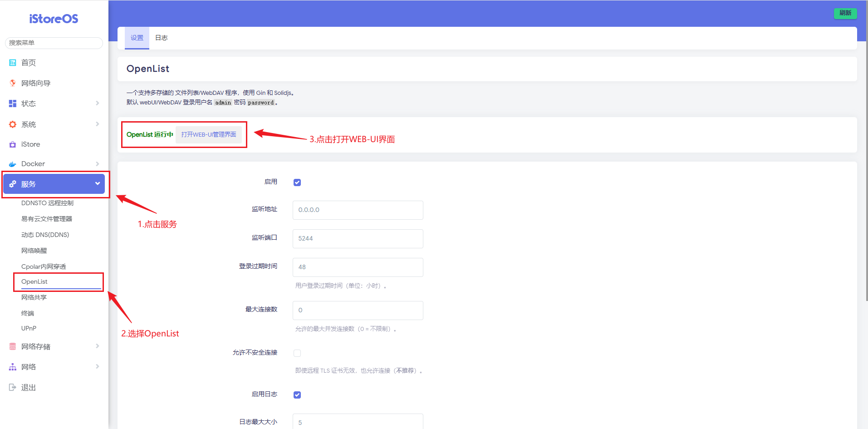868x429 pixels.
Task: Click the 最大连接数 input field
Action: [x=358, y=311]
